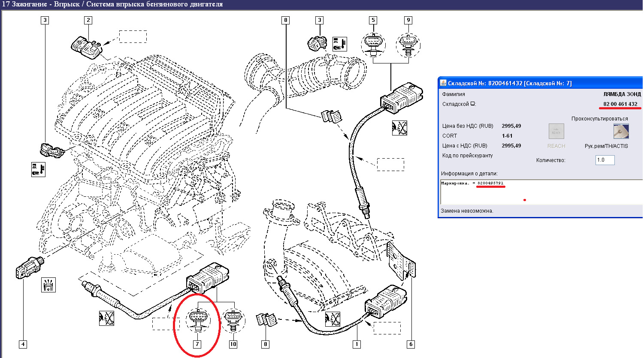This screenshot has width=644, height=358.
Task: Click the Фамилия label in the popup
Action: (x=454, y=94)
